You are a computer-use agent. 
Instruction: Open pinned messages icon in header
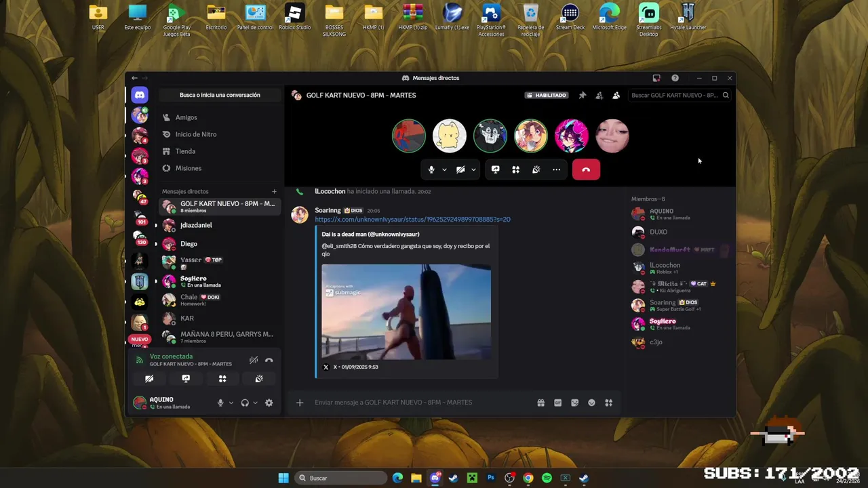(582, 96)
